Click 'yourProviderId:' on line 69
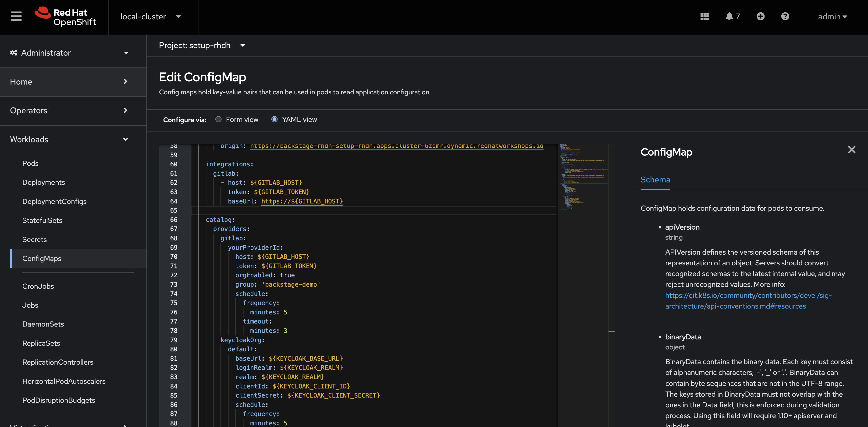 255,248
